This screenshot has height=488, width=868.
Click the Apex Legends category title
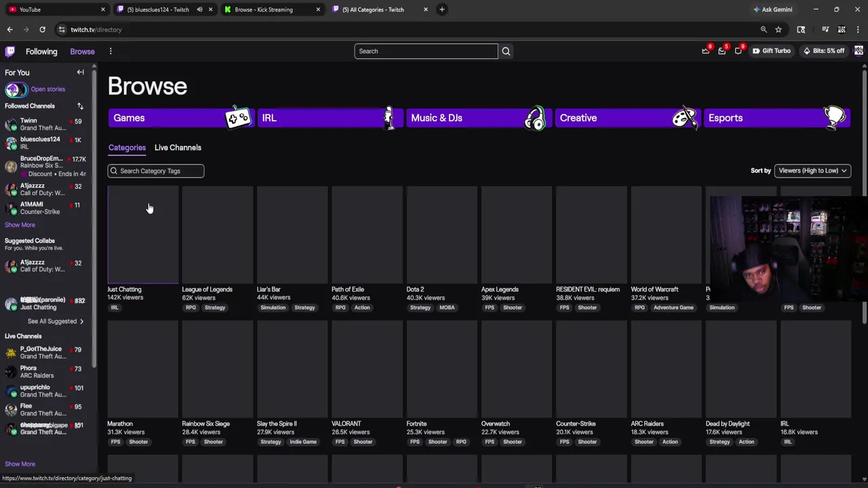tap(500, 289)
